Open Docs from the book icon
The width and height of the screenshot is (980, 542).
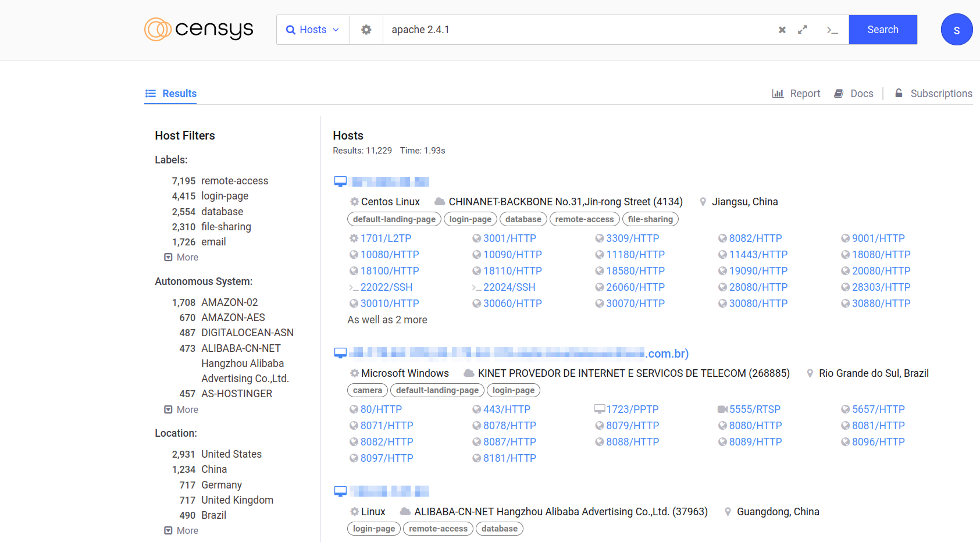click(839, 94)
